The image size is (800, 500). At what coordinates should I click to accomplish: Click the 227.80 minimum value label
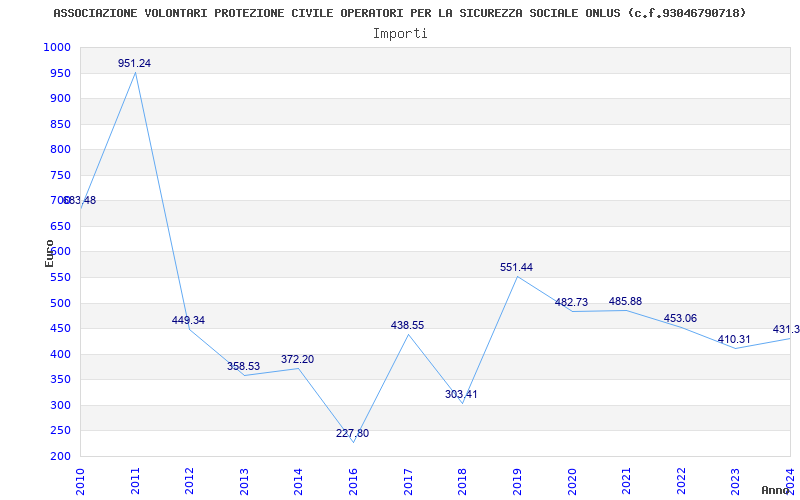[353, 433]
